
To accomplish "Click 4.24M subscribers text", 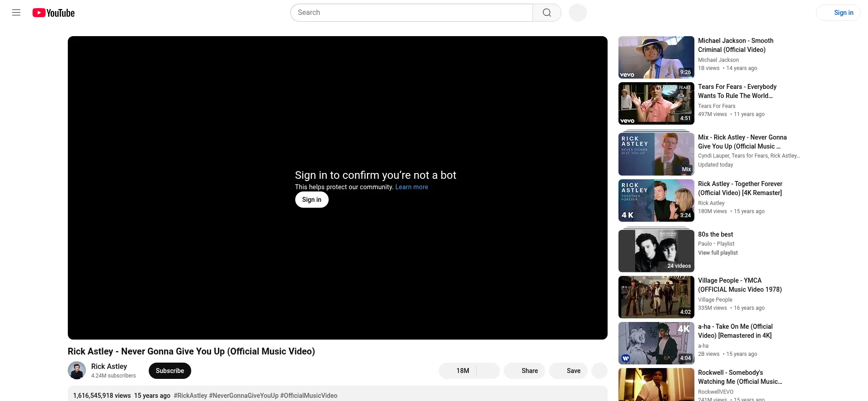I will [x=113, y=376].
